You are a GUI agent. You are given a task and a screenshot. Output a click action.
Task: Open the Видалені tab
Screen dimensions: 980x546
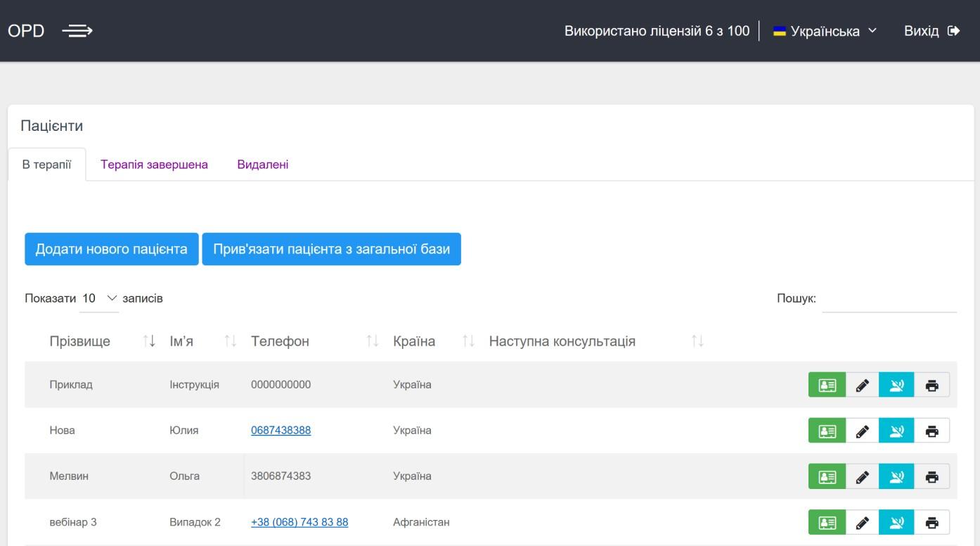[x=262, y=165]
